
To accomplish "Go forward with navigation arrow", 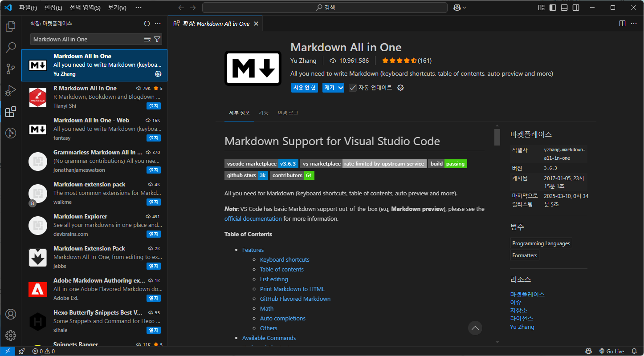I will point(193,8).
